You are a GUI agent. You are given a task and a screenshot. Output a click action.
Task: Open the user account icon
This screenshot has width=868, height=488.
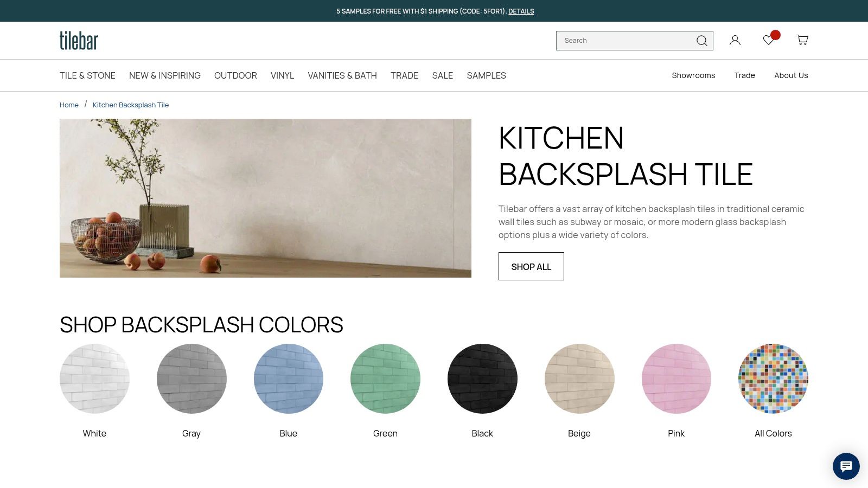pos(735,40)
